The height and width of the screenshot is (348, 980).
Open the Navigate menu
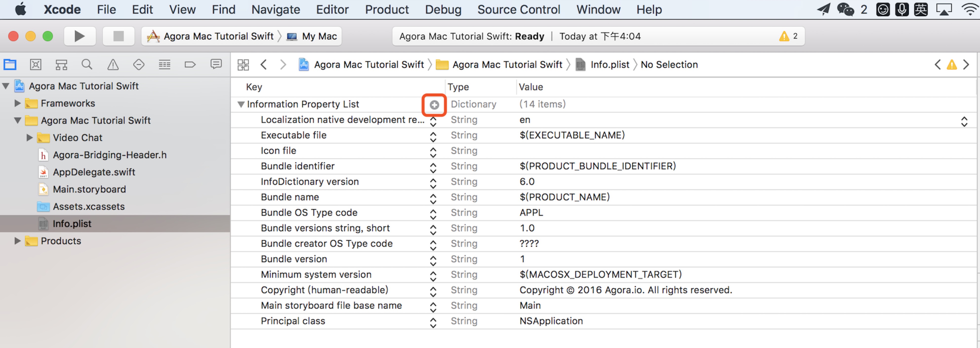[x=275, y=9]
